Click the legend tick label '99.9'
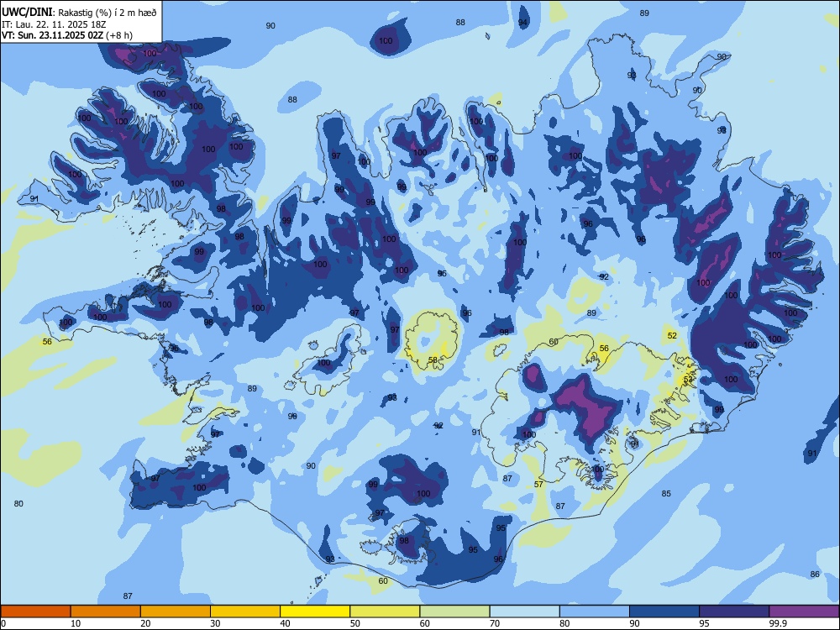The height and width of the screenshot is (630, 840). pos(777,623)
